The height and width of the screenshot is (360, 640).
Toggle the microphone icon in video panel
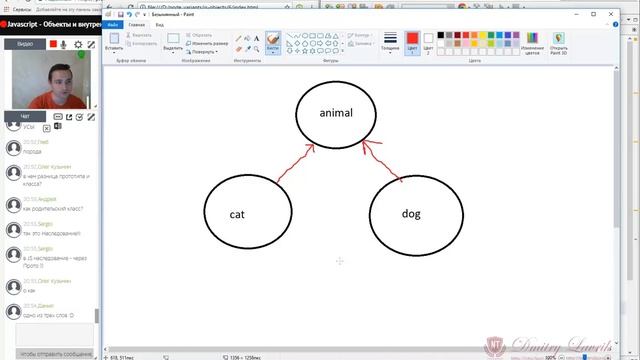point(63,44)
